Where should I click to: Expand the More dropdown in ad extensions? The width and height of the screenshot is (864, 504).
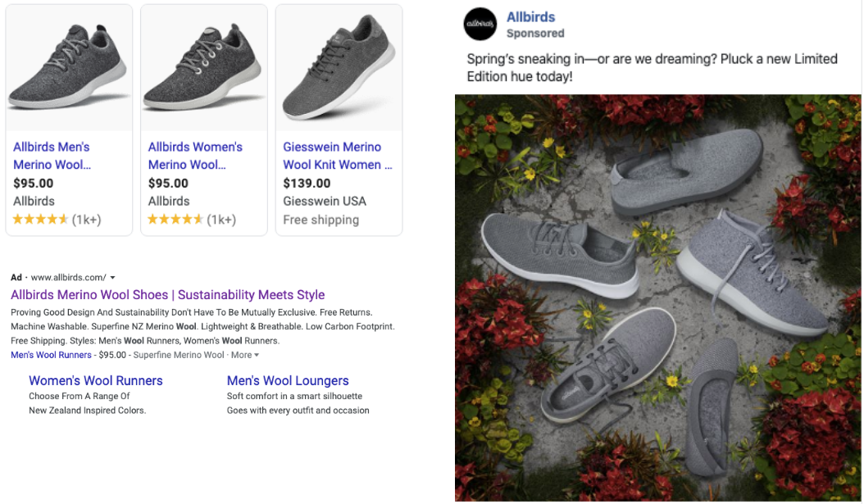click(x=244, y=356)
